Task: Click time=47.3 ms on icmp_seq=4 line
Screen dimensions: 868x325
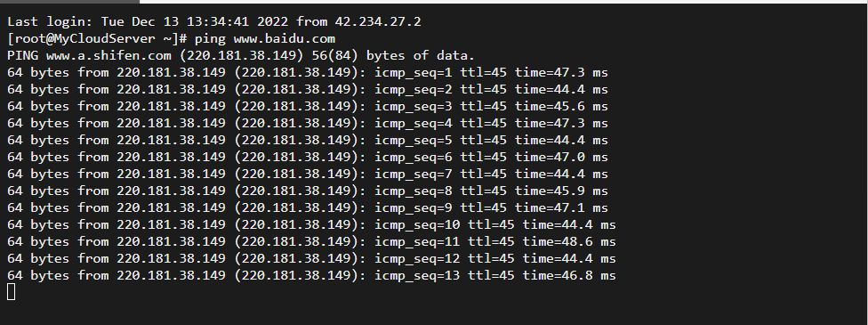Action: 561,123
